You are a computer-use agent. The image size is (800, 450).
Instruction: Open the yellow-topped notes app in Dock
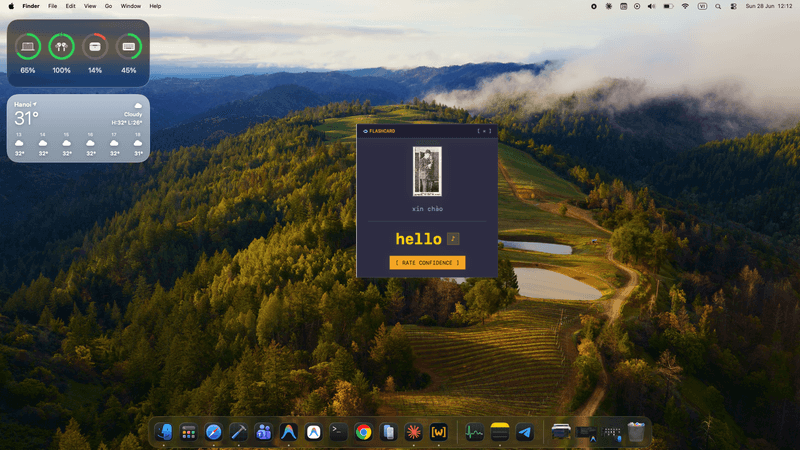click(x=499, y=432)
